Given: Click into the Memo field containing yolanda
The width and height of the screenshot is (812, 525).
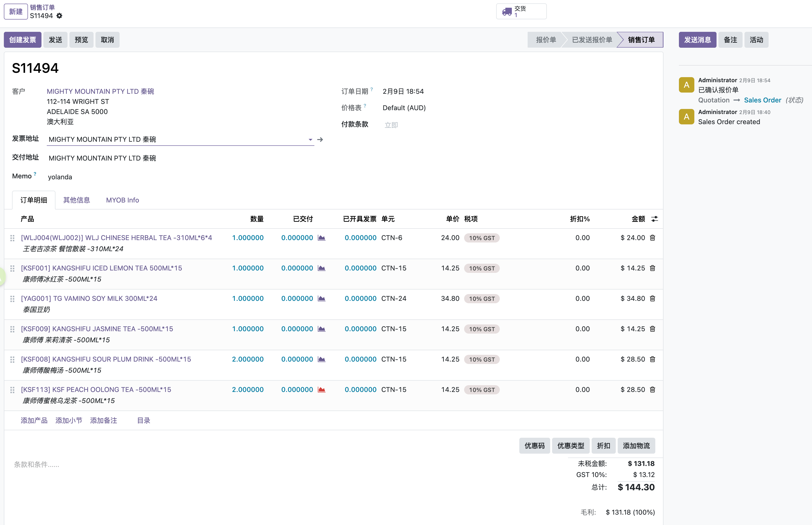Looking at the screenshot, I should click(181, 177).
